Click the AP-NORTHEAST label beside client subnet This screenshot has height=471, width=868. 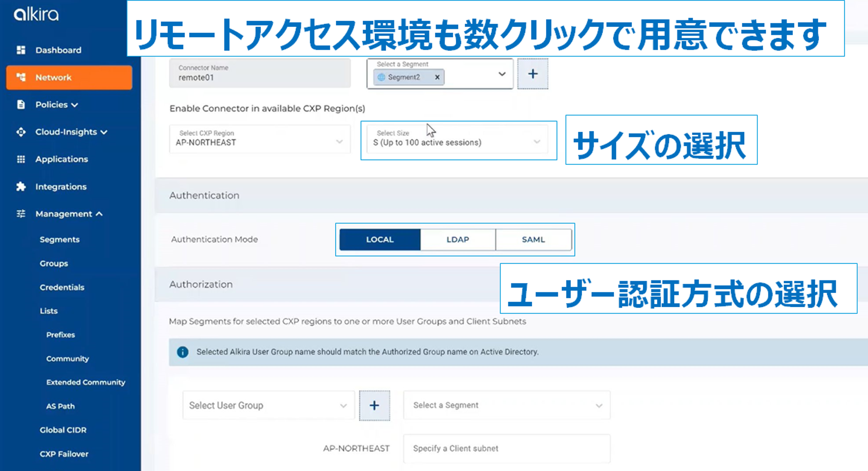pyautogui.click(x=356, y=449)
